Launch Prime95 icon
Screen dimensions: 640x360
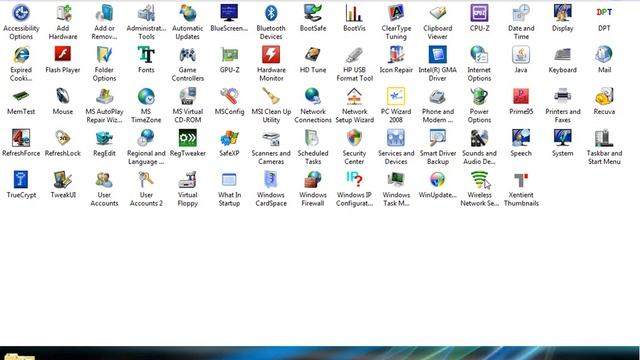[x=521, y=96]
